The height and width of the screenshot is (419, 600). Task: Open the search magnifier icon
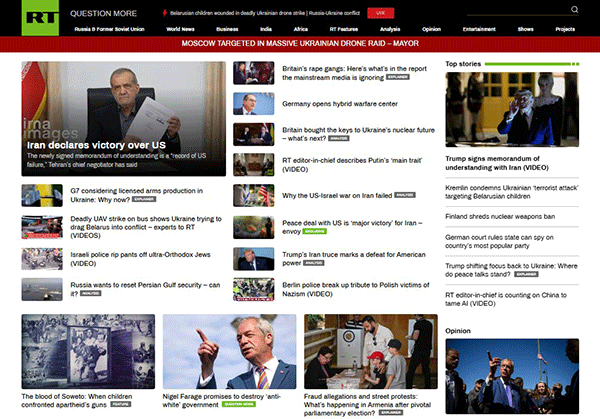[574, 10]
